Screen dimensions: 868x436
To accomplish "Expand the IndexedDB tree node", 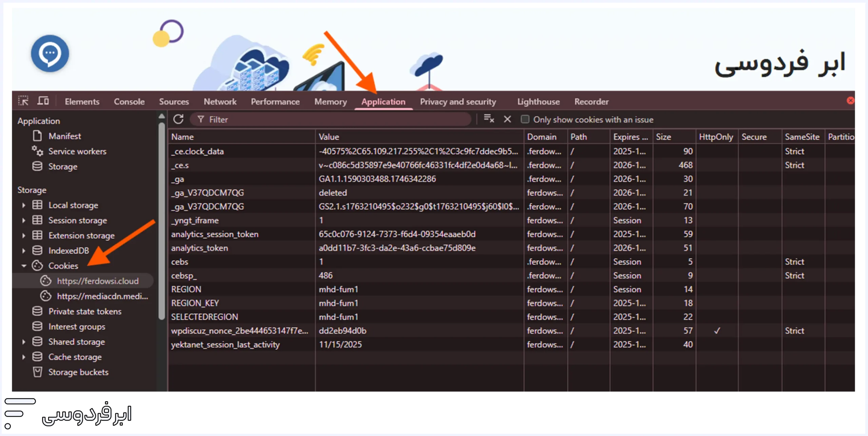I will [24, 251].
